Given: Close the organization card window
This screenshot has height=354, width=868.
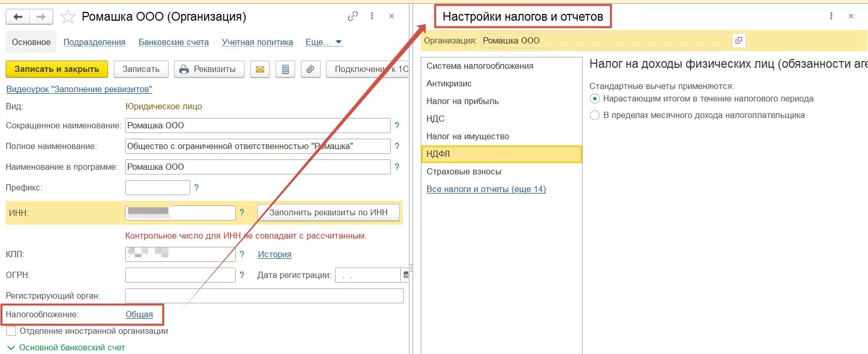Looking at the screenshot, I should click(x=392, y=16).
